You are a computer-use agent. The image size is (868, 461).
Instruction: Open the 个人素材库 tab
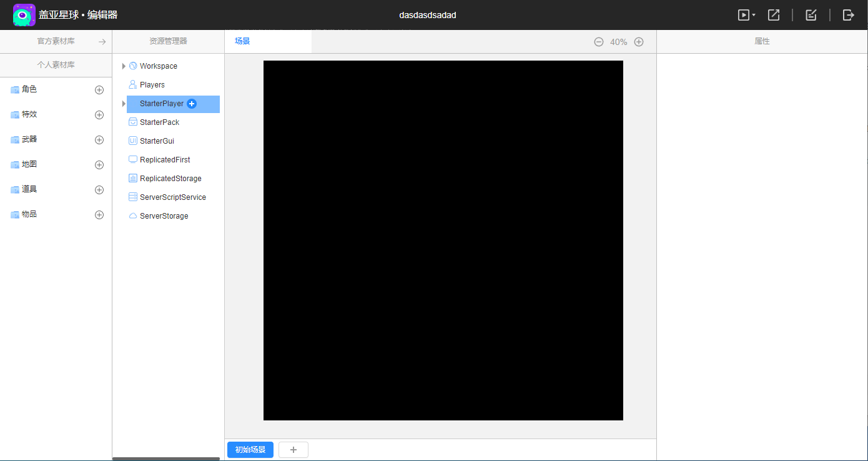click(56, 65)
